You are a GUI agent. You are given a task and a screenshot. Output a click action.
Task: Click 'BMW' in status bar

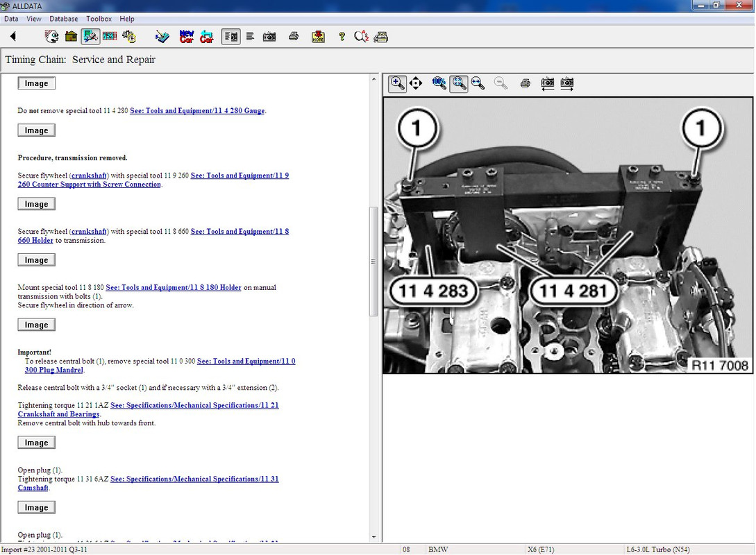tap(438, 549)
